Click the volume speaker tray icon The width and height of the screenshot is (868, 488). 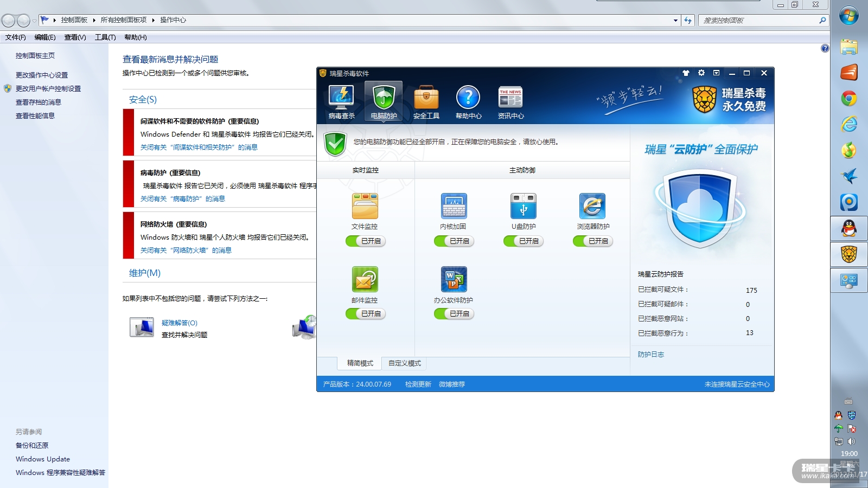click(852, 441)
